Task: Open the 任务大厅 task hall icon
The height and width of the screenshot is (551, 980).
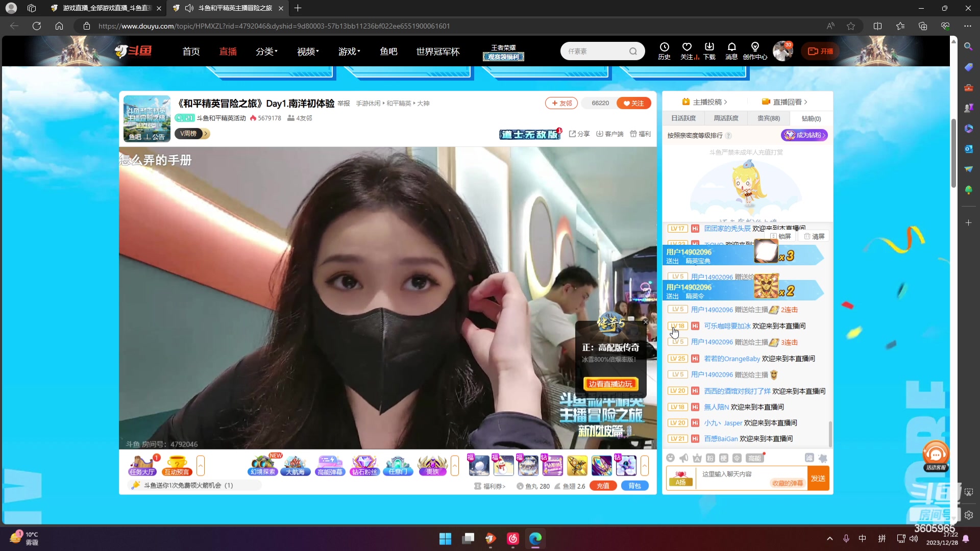Action: tap(142, 465)
